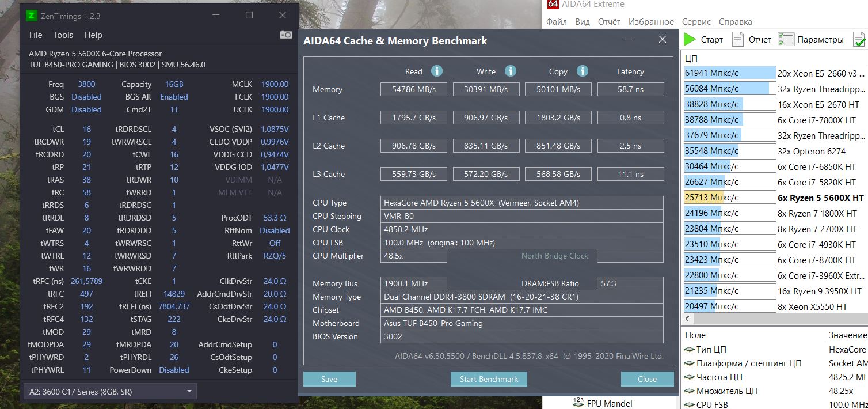
Task: Click the info icon next to Write
Action: (511, 71)
